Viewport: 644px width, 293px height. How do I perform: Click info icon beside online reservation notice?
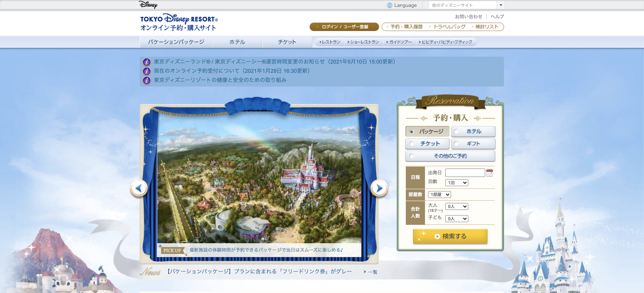147,71
